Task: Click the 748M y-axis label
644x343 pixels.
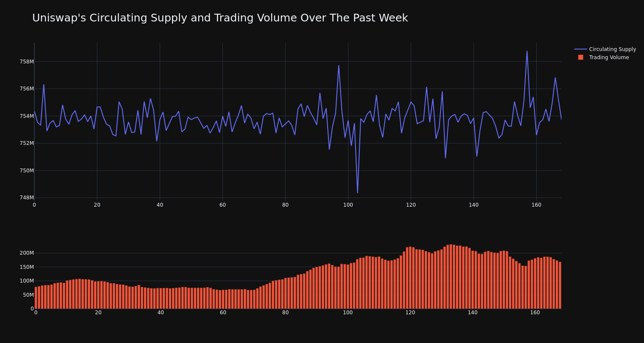Action: [27, 198]
